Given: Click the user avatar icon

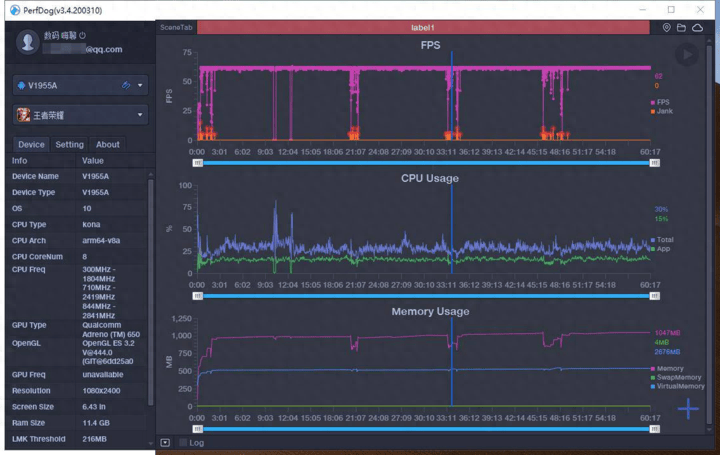Looking at the screenshot, I should pyautogui.click(x=29, y=41).
